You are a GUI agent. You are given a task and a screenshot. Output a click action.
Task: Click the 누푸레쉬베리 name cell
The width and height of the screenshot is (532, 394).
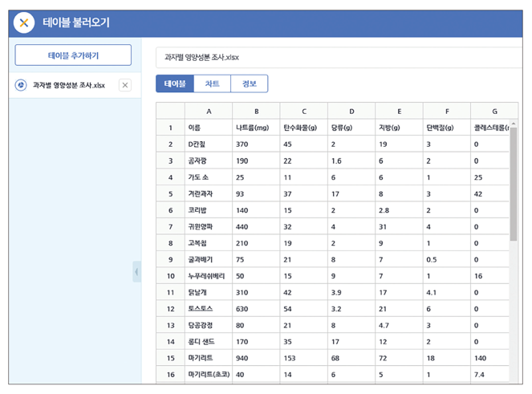[209, 276]
